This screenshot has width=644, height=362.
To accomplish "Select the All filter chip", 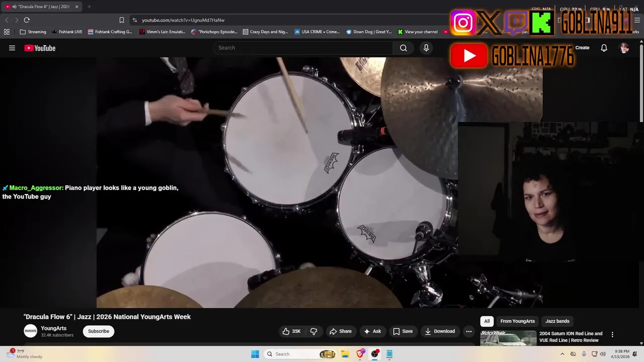I will (x=487, y=321).
